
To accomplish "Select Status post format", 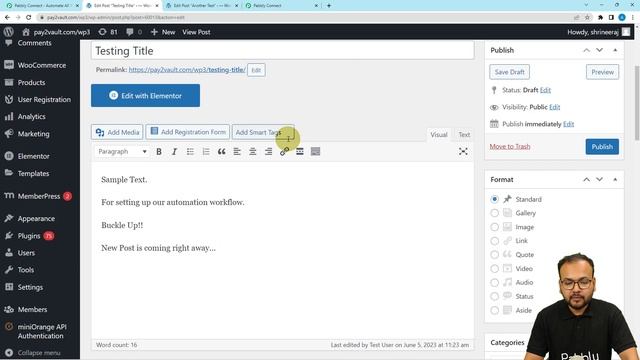I will [x=494, y=296].
